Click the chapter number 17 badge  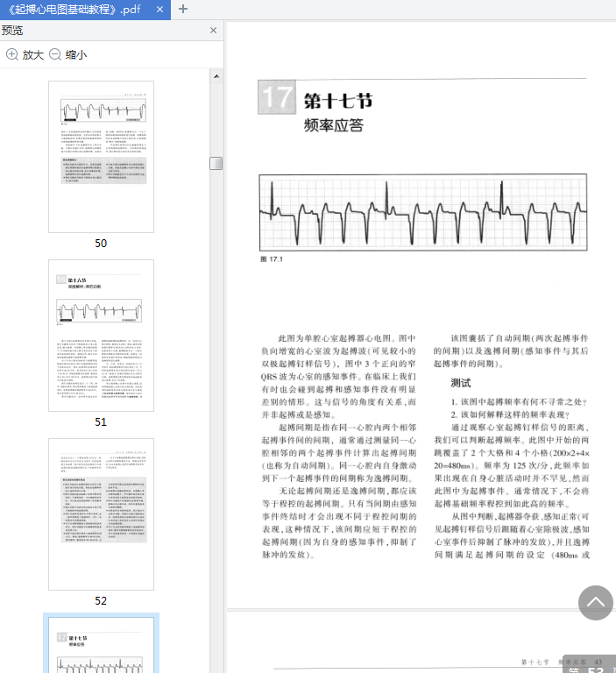(x=277, y=97)
